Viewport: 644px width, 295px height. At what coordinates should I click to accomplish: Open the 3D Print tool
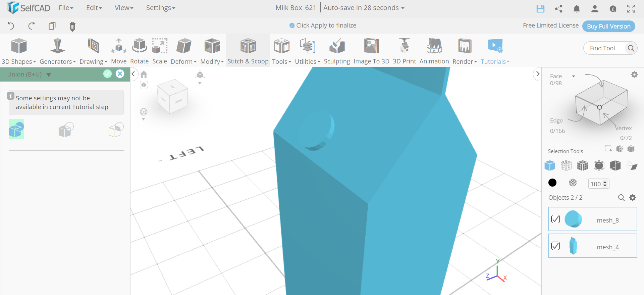[404, 51]
